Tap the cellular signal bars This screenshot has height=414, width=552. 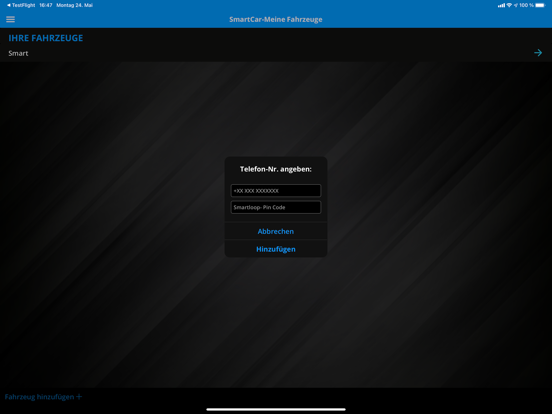(501, 5)
